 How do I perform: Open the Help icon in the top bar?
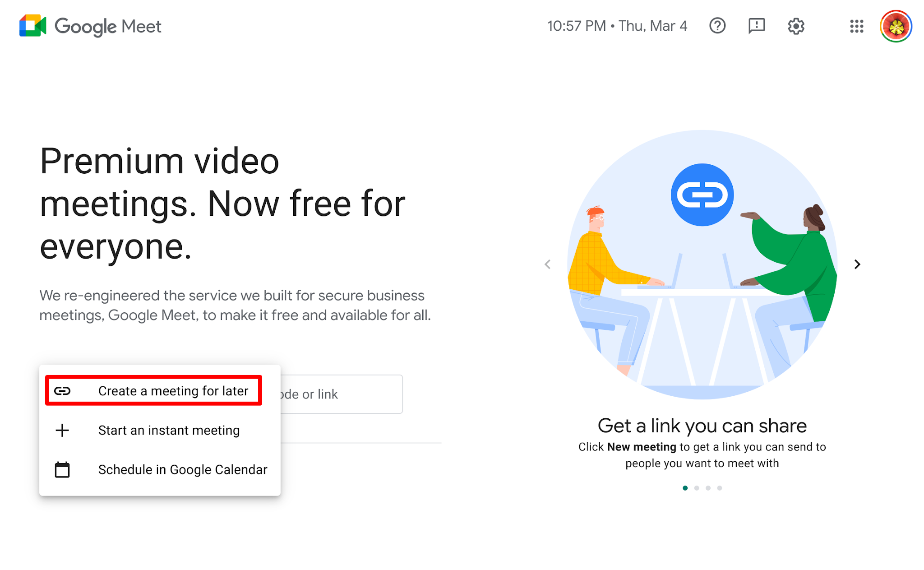pos(717,26)
